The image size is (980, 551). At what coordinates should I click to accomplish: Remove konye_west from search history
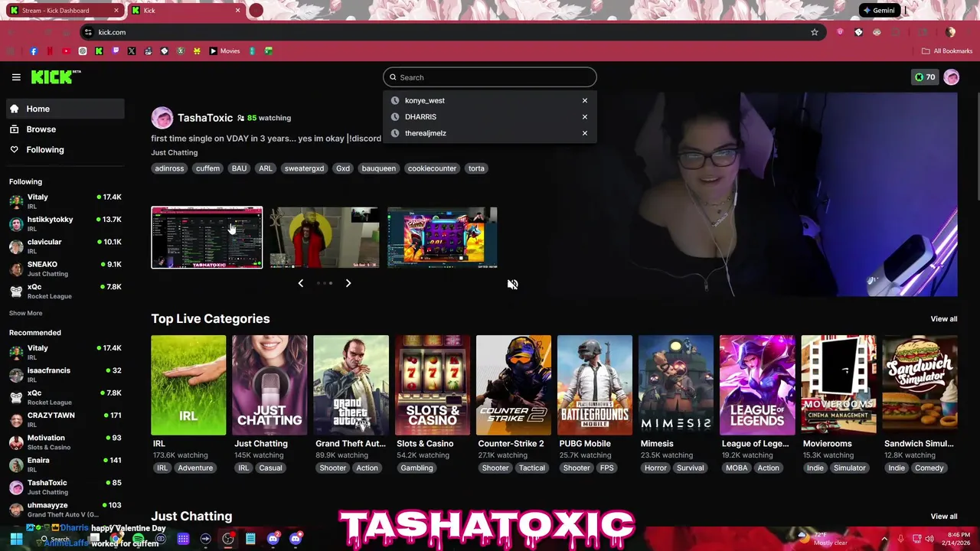tap(585, 100)
